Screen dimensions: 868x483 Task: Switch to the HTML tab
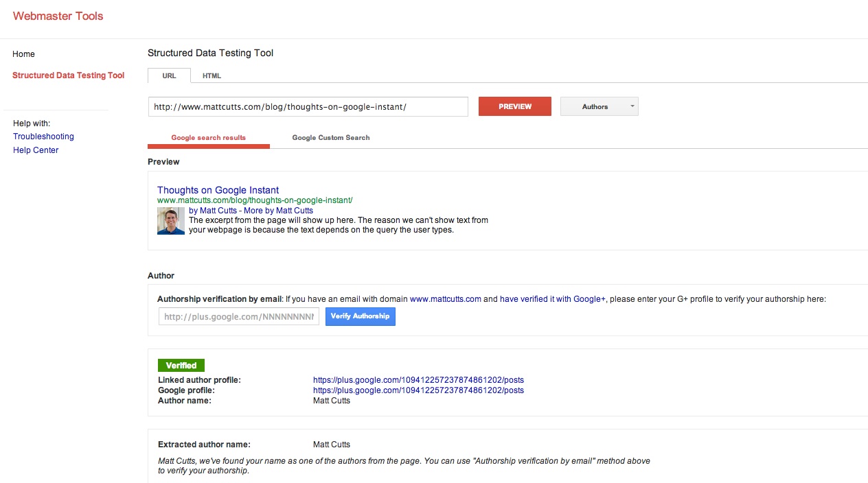(212, 75)
